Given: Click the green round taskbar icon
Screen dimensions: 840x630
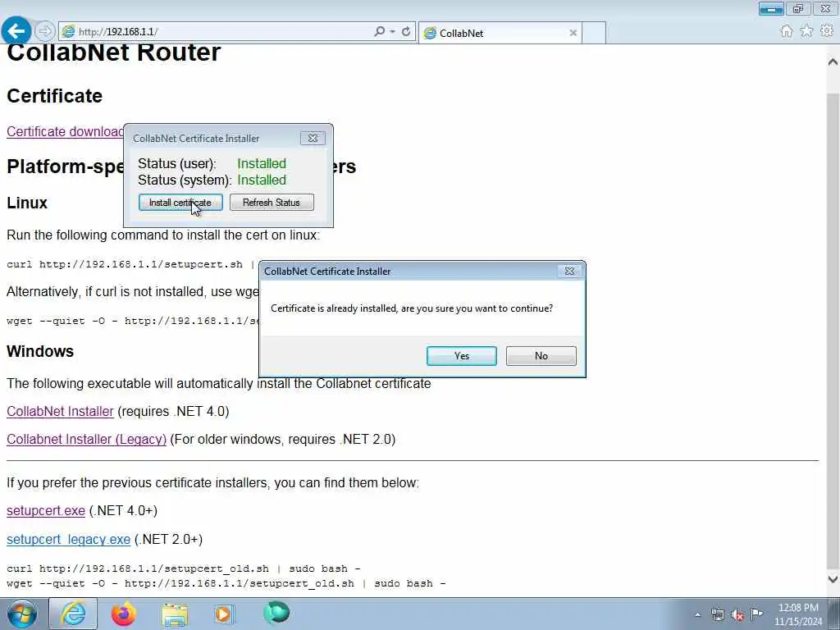Looking at the screenshot, I should click(x=276, y=613).
